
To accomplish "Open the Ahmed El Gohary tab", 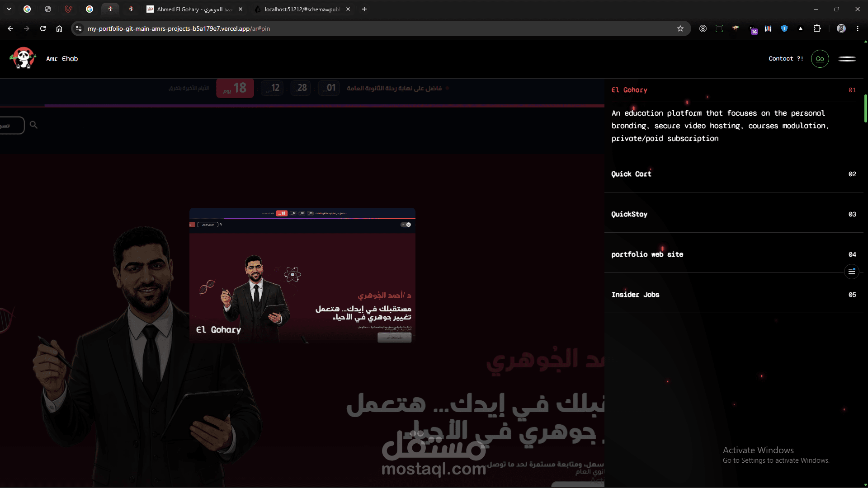I will pos(194,9).
